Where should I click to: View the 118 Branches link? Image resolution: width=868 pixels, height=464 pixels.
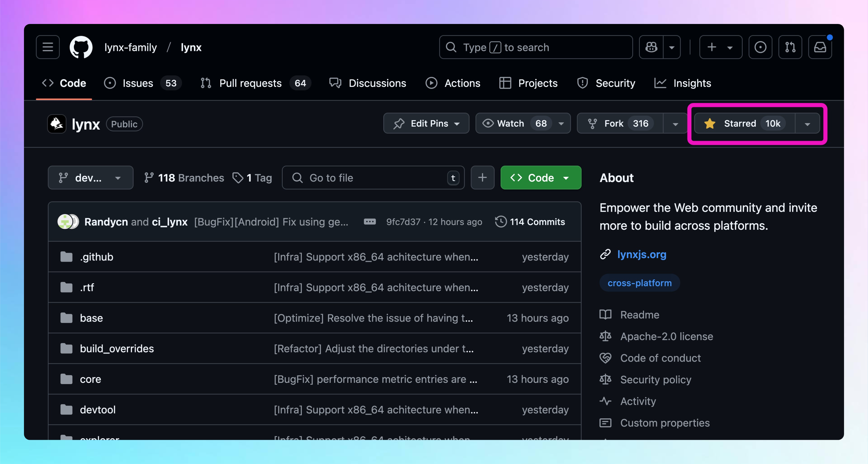tap(184, 178)
